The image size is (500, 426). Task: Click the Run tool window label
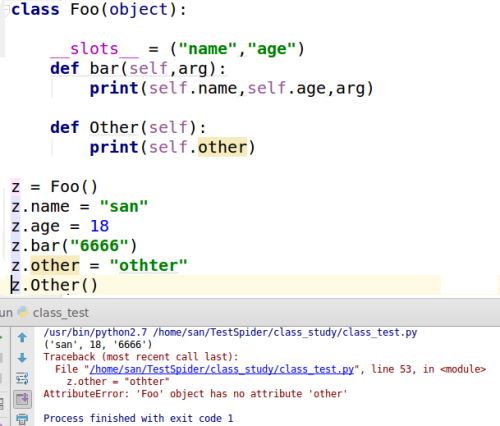(x=6, y=313)
